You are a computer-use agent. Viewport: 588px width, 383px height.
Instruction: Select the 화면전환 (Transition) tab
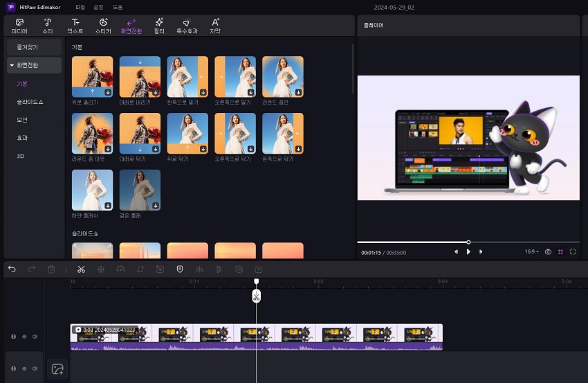[x=131, y=26]
